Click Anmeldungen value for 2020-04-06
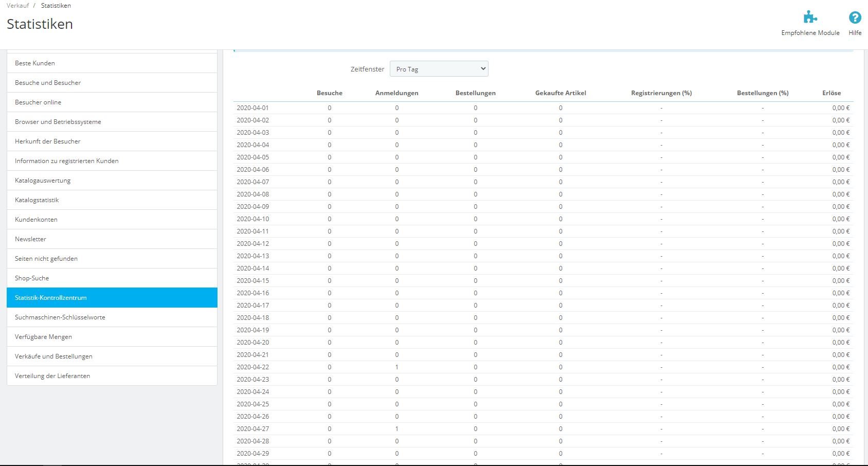 click(x=397, y=170)
